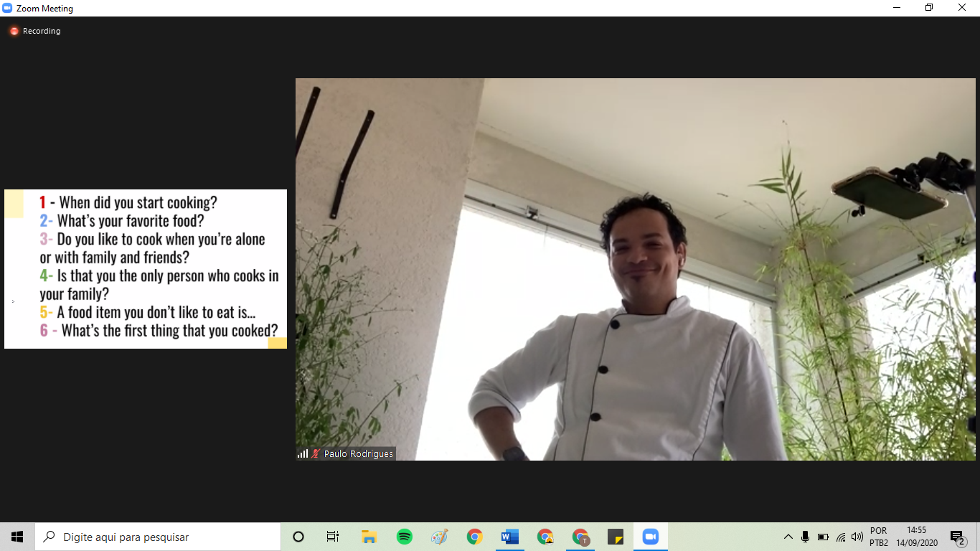Click the Zoom icon in the taskbar
This screenshot has height=551, width=980.
(651, 537)
